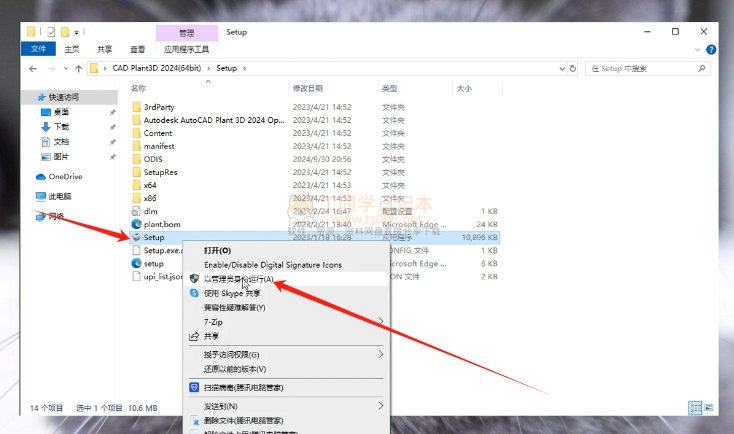Expand breadcrumb arrow after CAD Plant3D 2024
Image resolution: width=734 pixels, height=434 pixels.
coord(209,68)
